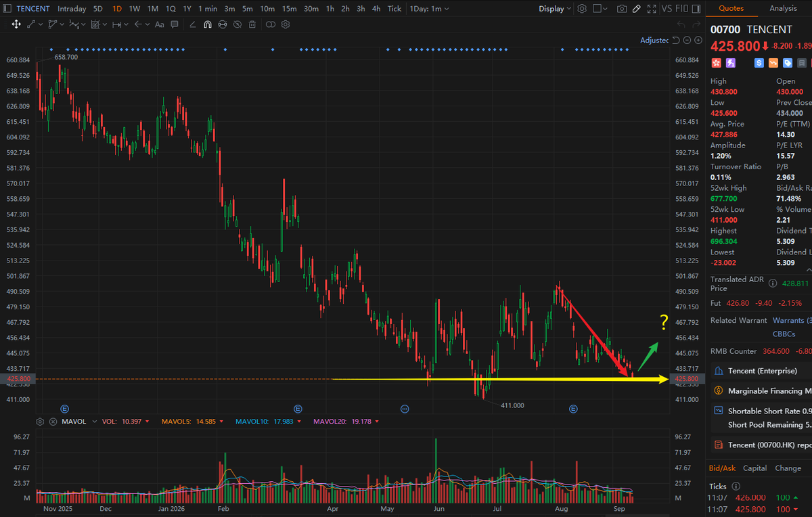Expand the MAVOL10 dropdown arrow
The height and width of the screenshot is (517, 812).
298,422
